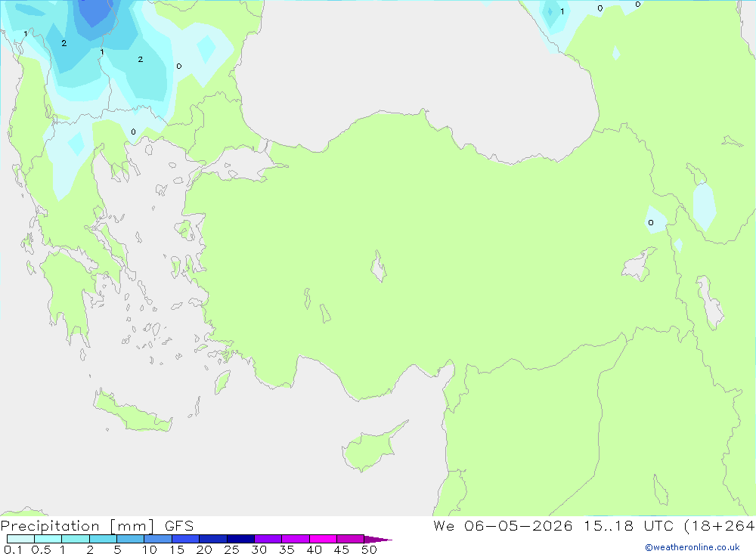The width and height of the screenshot is (756, 554).
Task: Click the legend label "10"
Action: [x=150, y=549]
